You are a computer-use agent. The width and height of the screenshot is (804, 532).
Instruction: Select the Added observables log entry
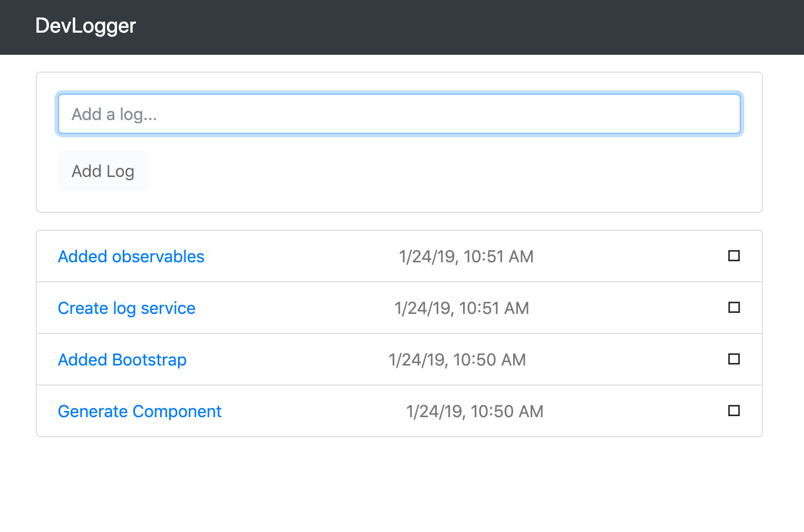pos(131,257)
